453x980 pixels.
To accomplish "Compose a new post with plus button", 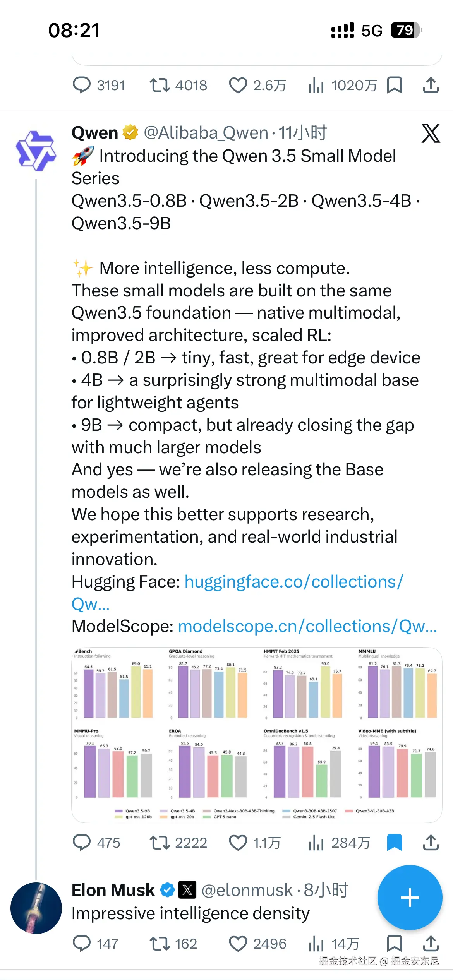I will (410, 897).
